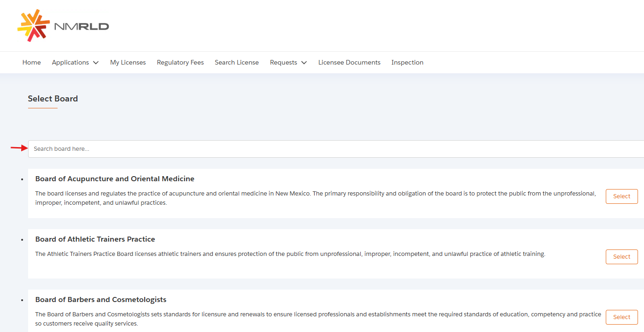The image size is (644, 332).
Task: Click the Board of Athletic Trainers Practice heading
Action: coord(95,239)
